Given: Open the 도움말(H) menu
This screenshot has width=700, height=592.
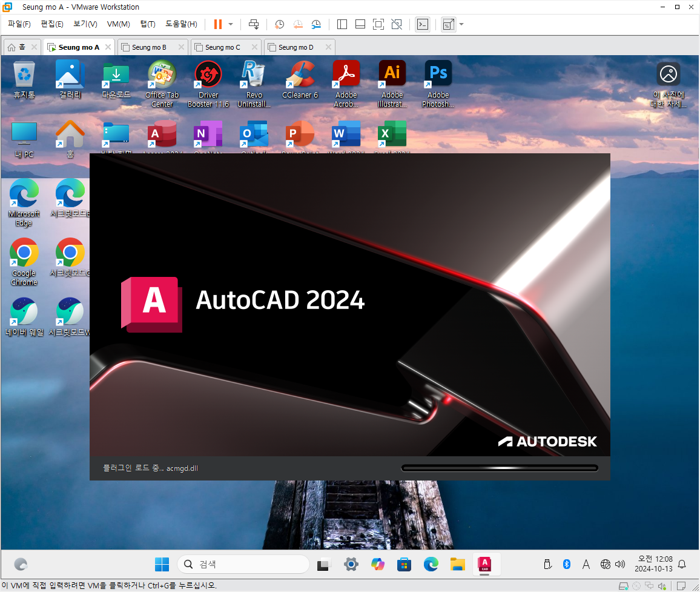Looking at the screenshot, I should (x=181, y=24).
